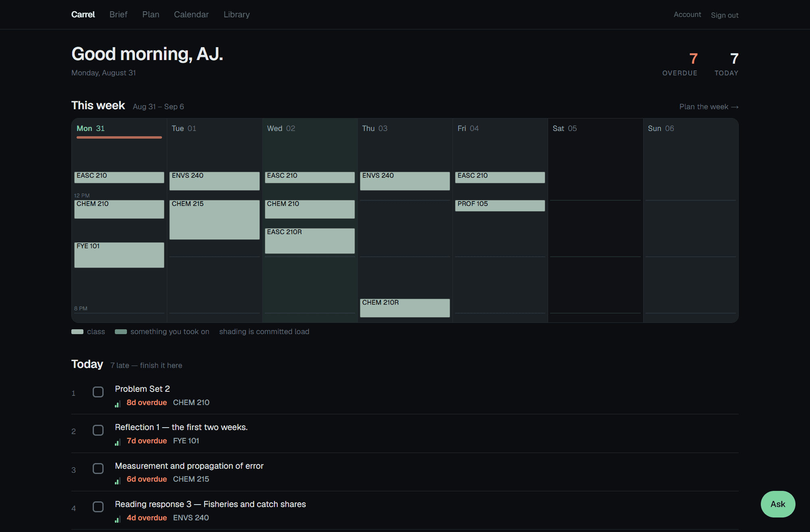Select the CHEM 210R block on Thursday
This screenshot has width=810, height=532.
(405, 308)
